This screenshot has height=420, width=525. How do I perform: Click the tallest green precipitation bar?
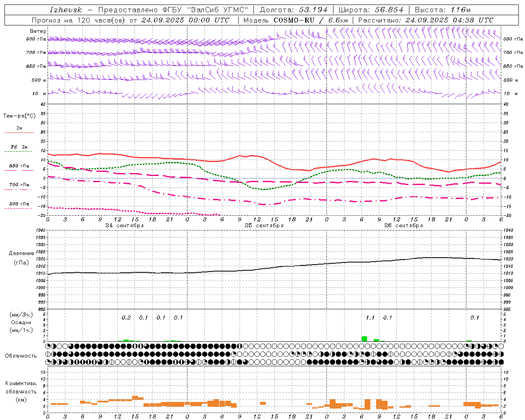(x=364, y=339)
